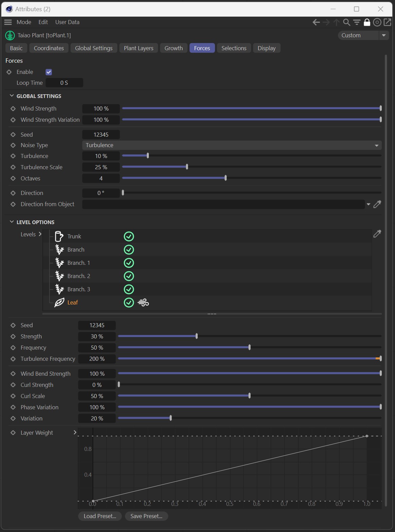The width and height of the screenshot is (395, 532).
Task: Click the Load Preset... button
Action: coord(100,516)
